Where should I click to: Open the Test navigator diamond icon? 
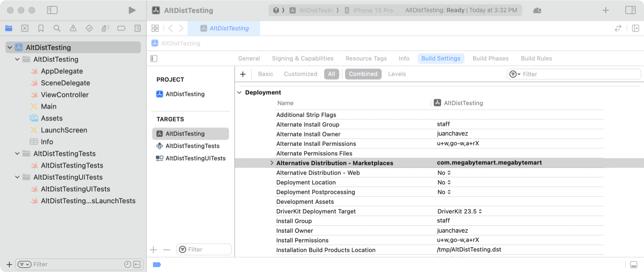click(x=89, y=28)
